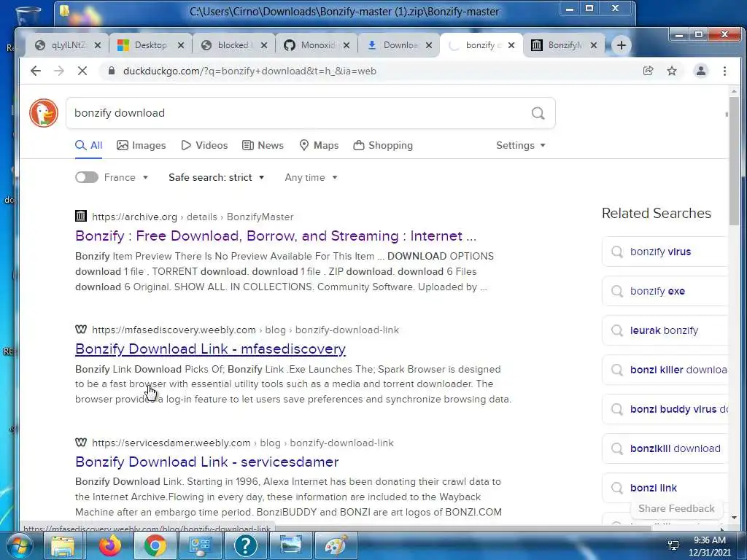Open the France region dropdown

click(126, 177)
